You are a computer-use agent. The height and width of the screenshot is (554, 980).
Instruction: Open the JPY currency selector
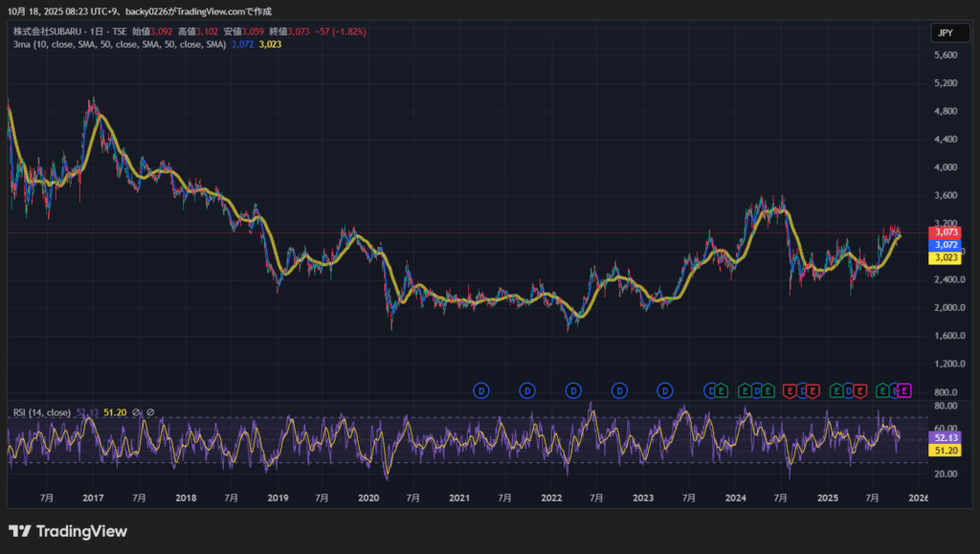point(945,33)
